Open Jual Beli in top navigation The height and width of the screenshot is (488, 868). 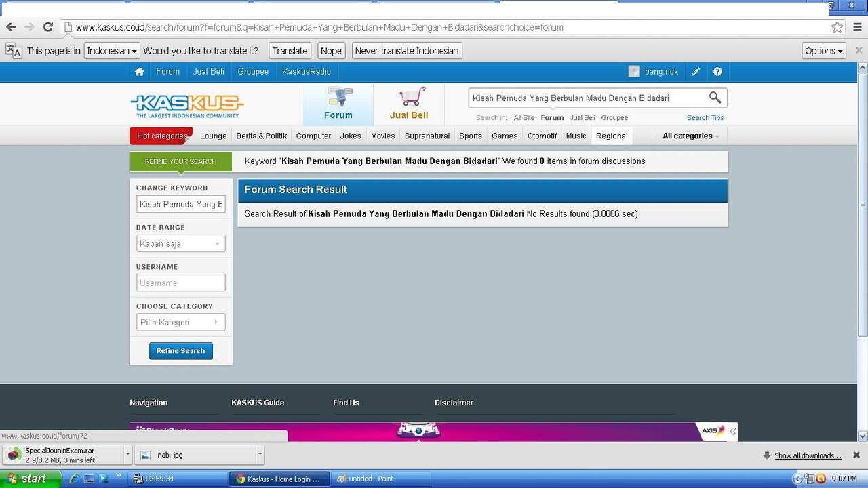pyautogui.click(x=208, y=72)
